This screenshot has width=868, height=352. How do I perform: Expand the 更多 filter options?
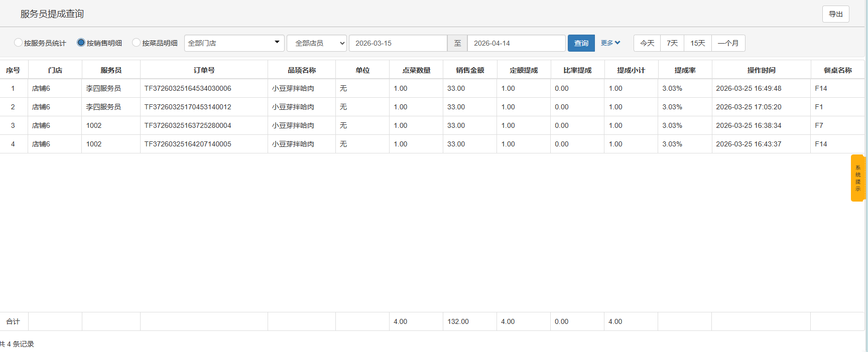[x=610, y=43]
